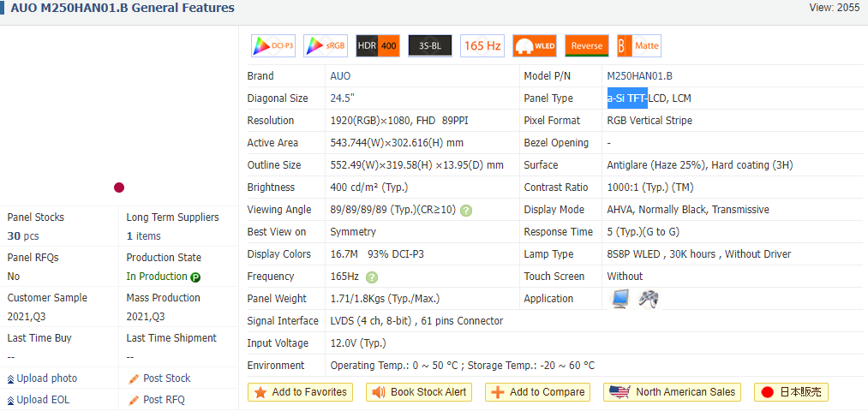Click the 3S-BL backlight badge
Screen dimensions: 868x411
click(430, 46)
